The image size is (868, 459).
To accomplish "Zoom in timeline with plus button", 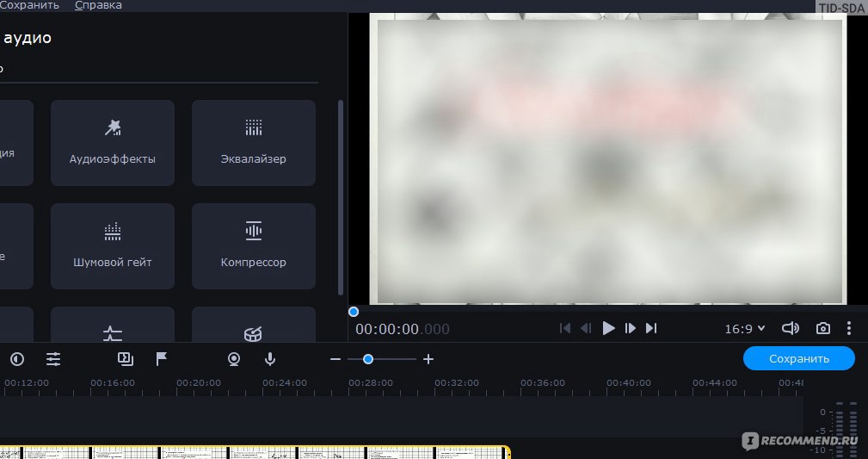I will (428, 359).
